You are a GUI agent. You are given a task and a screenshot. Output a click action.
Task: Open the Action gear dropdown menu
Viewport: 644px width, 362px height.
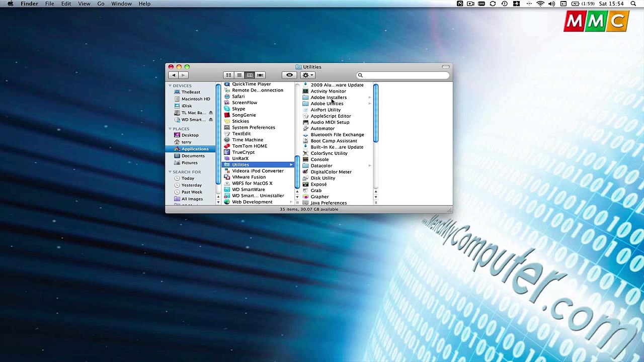307,75
